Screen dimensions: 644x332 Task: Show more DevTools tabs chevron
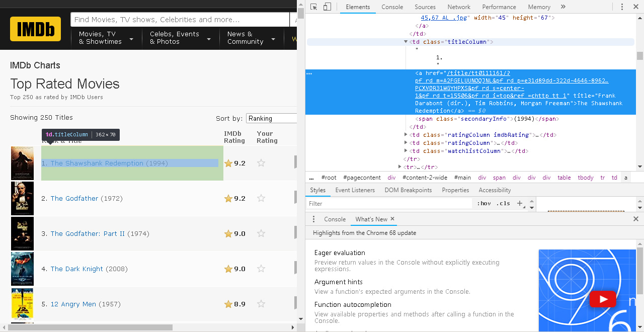pyautogui.click(x=563, y=7)
